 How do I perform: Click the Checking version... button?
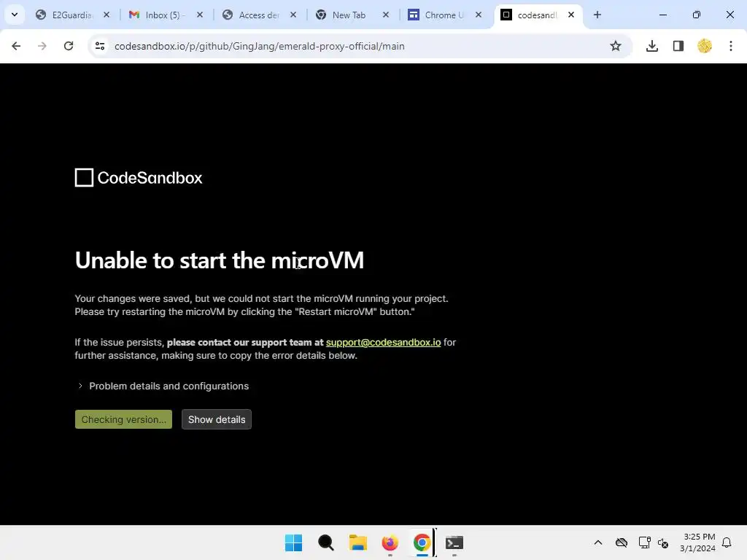(x=123, y=419)
